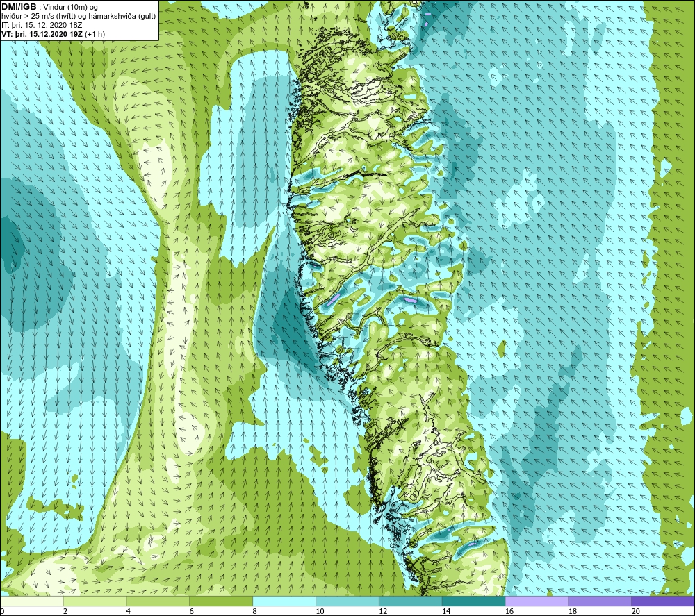Click the 12–14 m/s teal legend swatch
This screenshot has width=695, height=616.
(x=411, y=601)
